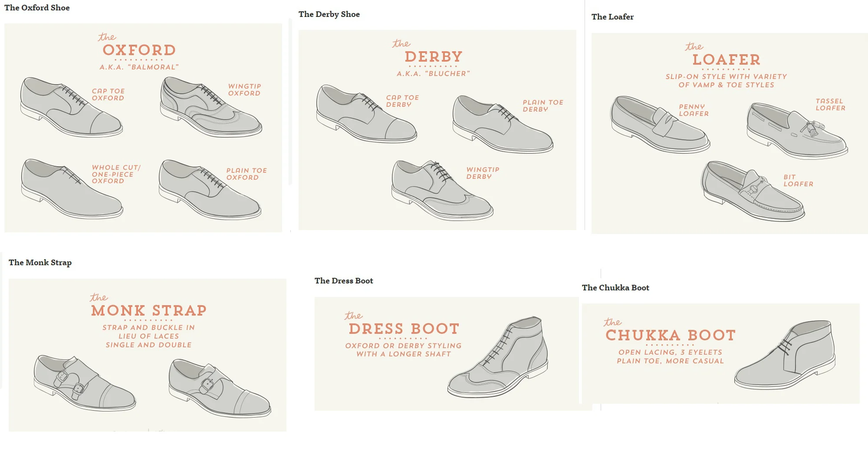Click the large 'OXFORD' title in the graphic
The image size is (868, 461).
point(139,50)
